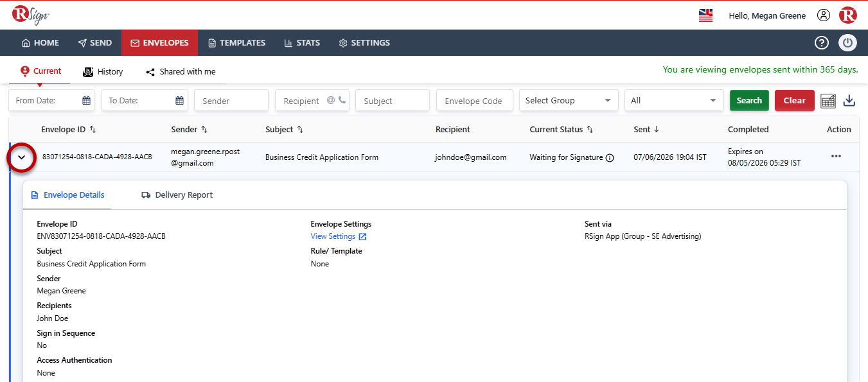Open the grid calculator icon beside Clear
This screenshot has height=382, width=868.
click(x=828, y=101)
